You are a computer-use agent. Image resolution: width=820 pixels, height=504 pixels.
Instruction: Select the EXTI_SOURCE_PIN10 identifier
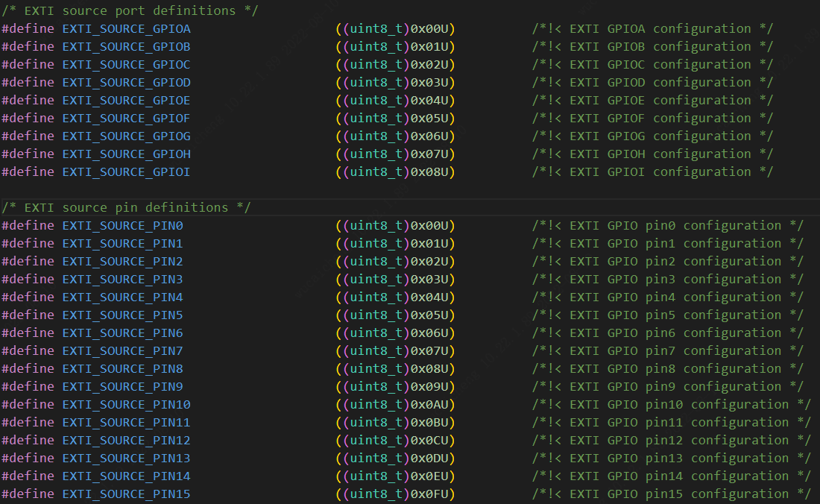point(126,404)
